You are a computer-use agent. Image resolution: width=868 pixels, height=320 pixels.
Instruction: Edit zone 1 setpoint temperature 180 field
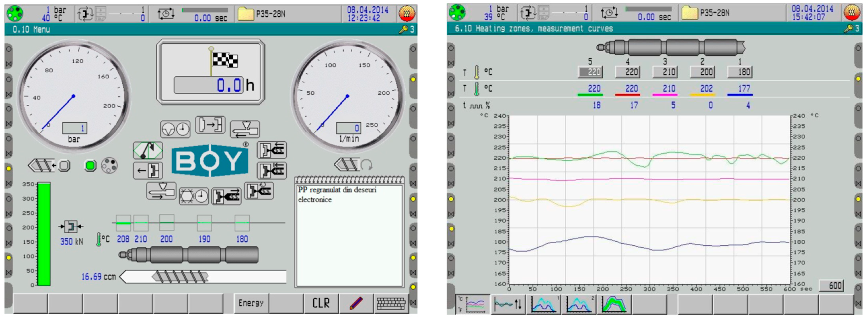pos(740,72)
